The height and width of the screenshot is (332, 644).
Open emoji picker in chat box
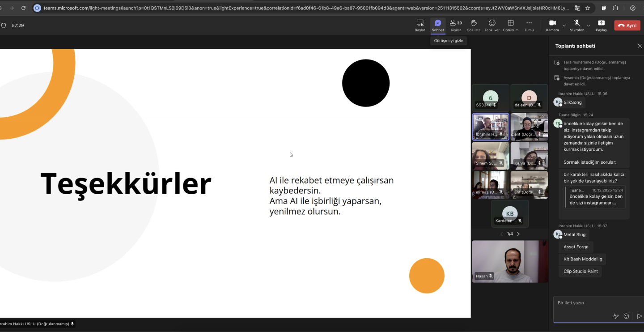626,316
